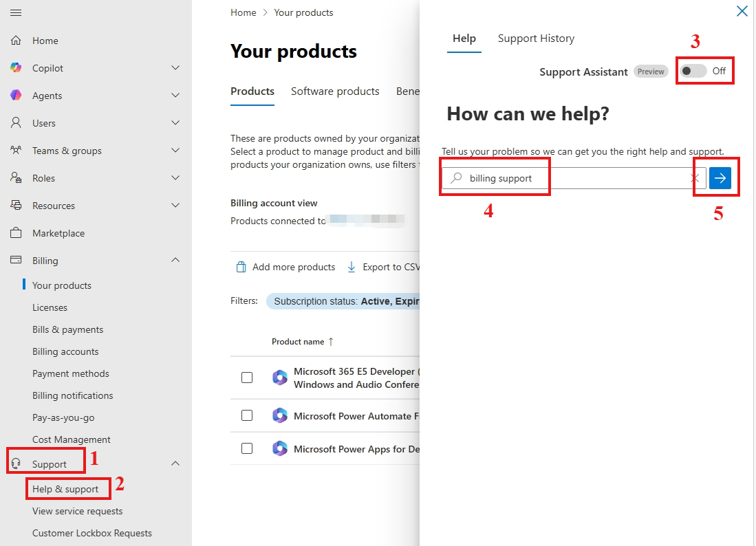The height and width of the screenshot is (546, 756).
Task: Click the Copilot logo icon
Action: tap(16, 68)
